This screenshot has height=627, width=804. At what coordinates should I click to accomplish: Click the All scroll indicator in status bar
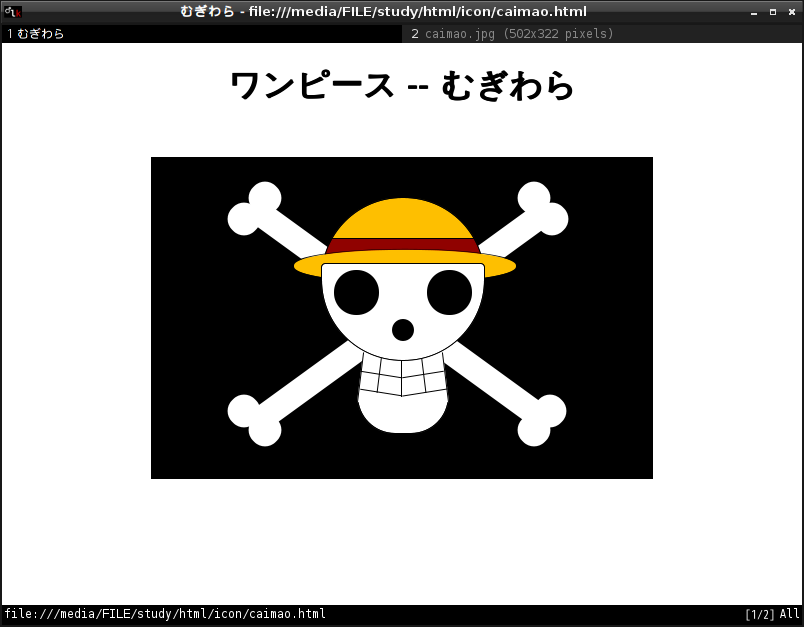coord(789,614)
